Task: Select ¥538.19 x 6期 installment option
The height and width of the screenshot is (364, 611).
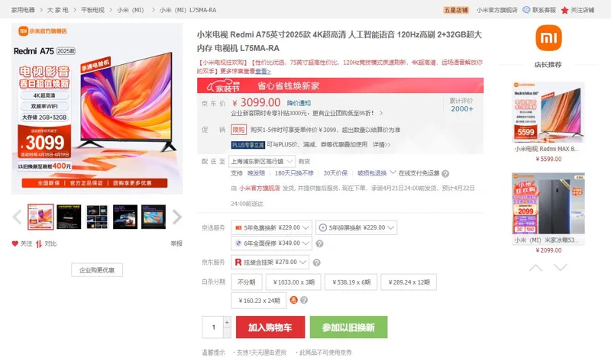Action: click(x=351, y=282)
